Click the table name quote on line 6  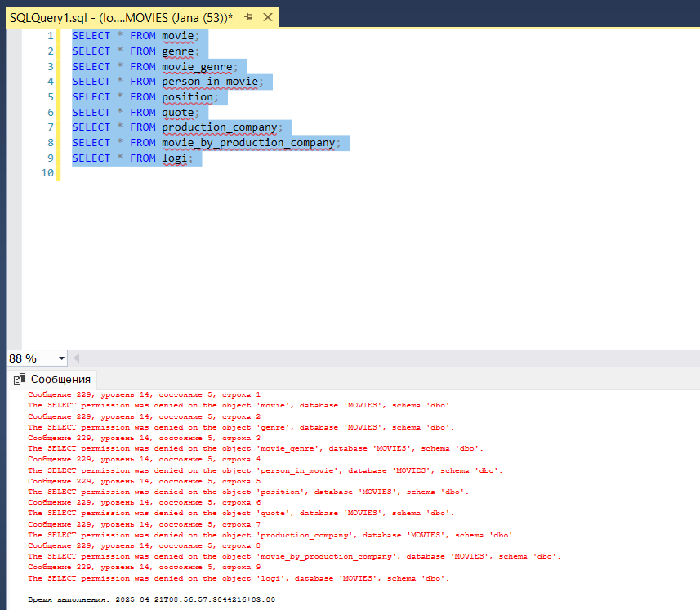[178, 113]
